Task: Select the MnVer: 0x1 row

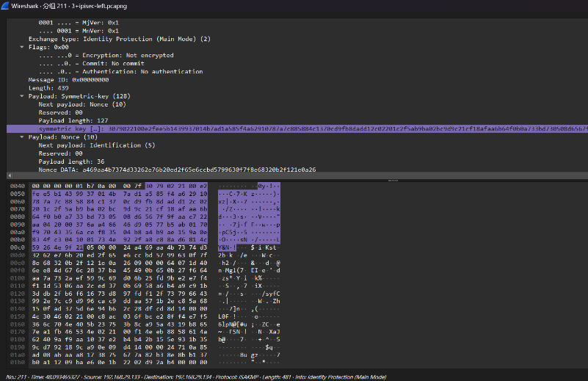Action: pyautogui.click(x=79, y=31)
